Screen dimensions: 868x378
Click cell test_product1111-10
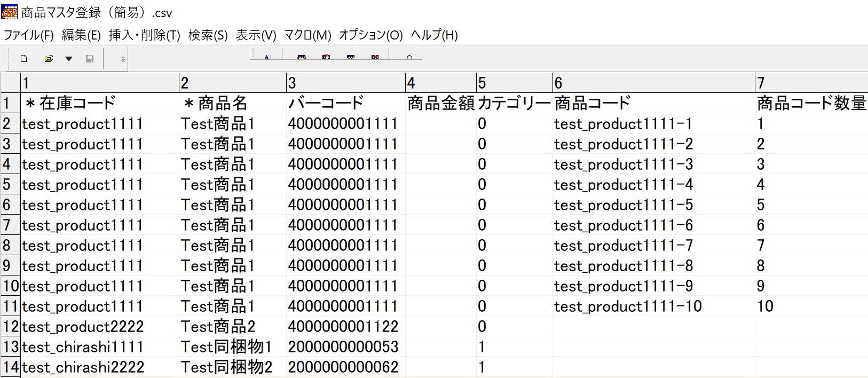[x=654, y=306]
